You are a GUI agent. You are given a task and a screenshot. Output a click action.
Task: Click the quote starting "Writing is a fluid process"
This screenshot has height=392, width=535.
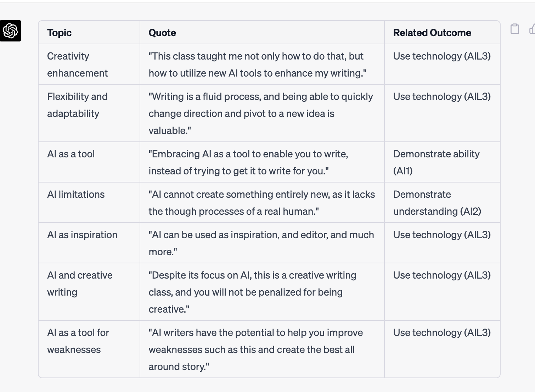point(261,113)
